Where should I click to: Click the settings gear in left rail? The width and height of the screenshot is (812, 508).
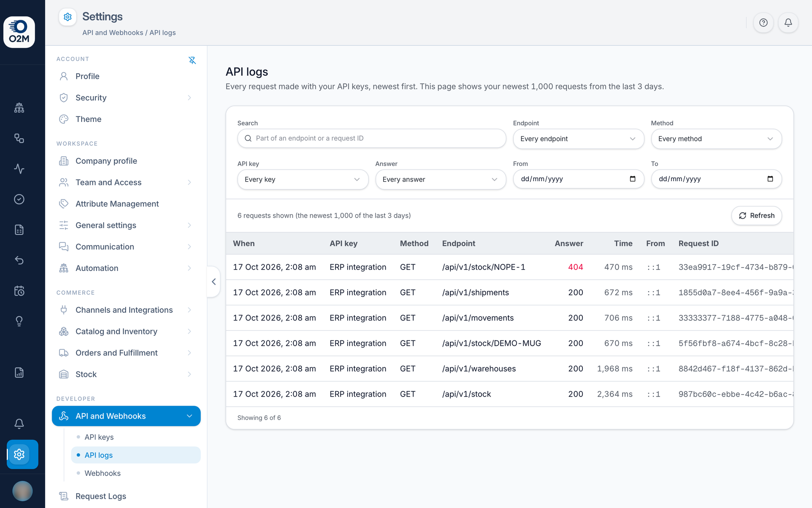tap(19, 454)
